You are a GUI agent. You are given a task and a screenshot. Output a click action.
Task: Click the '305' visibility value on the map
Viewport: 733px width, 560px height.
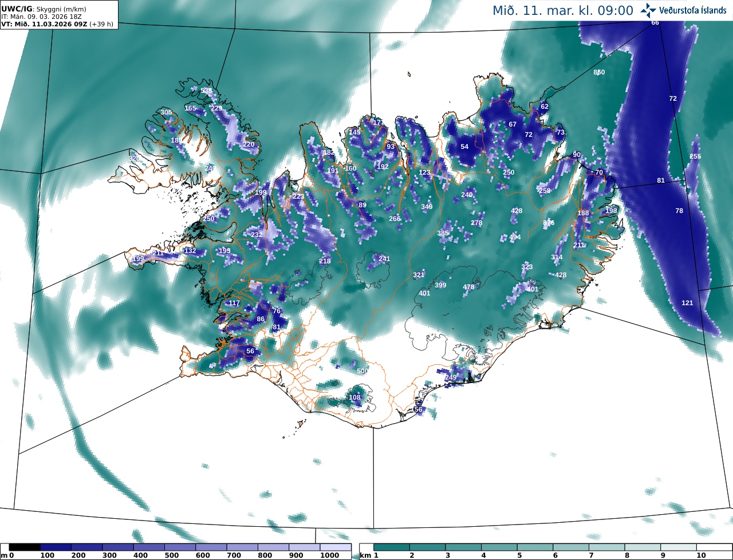coord(166,112)
